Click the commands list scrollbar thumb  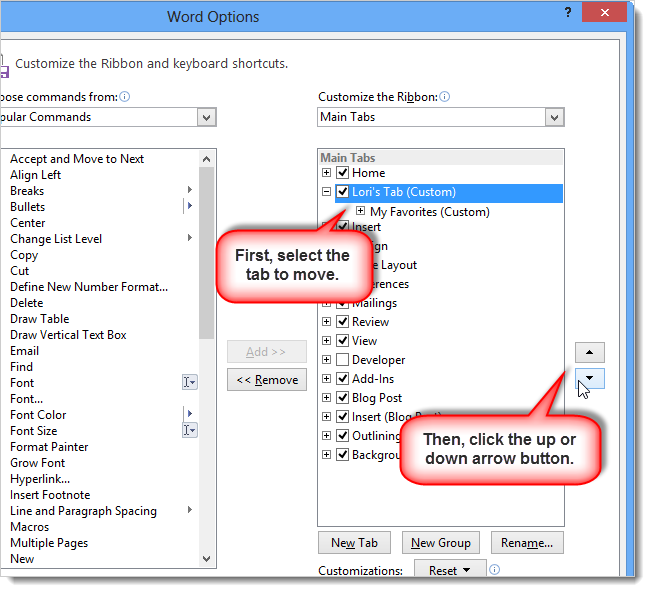pos(206,253)
